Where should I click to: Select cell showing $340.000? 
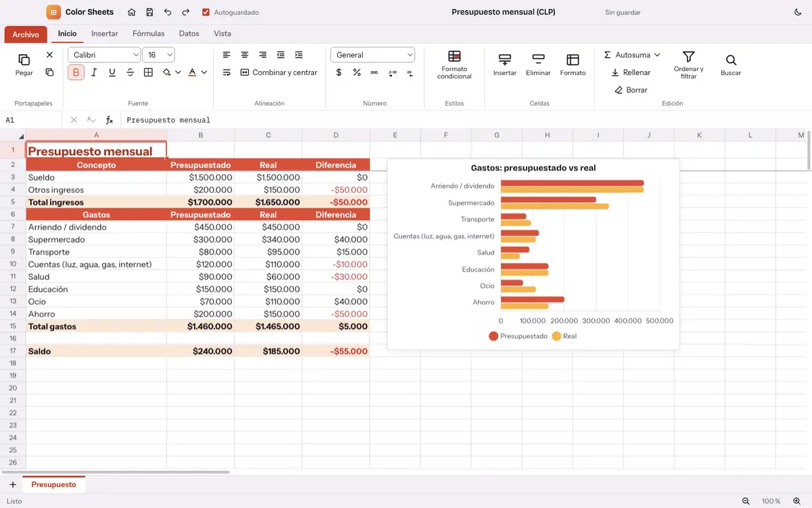[268, 240]
